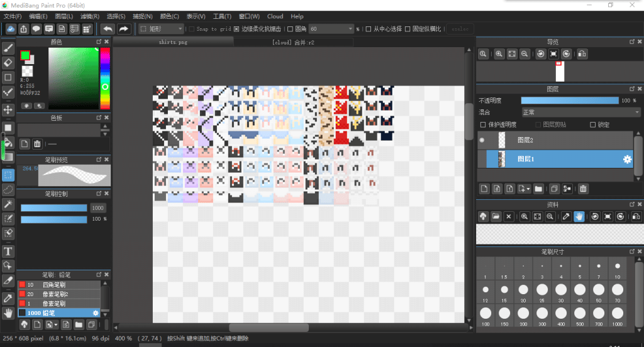Enable the Snap to grid checkbox
Screen dimensions: 644x347
[x=192, y=29]
